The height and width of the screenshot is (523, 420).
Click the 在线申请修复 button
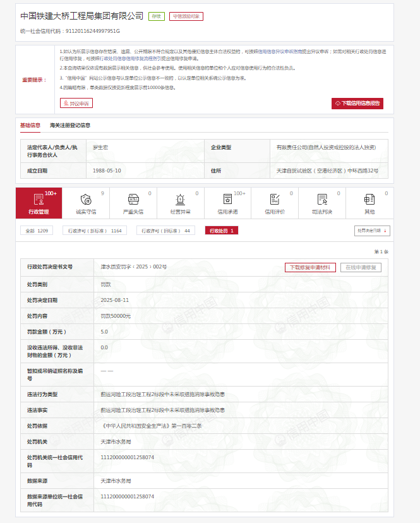[361, 268]
